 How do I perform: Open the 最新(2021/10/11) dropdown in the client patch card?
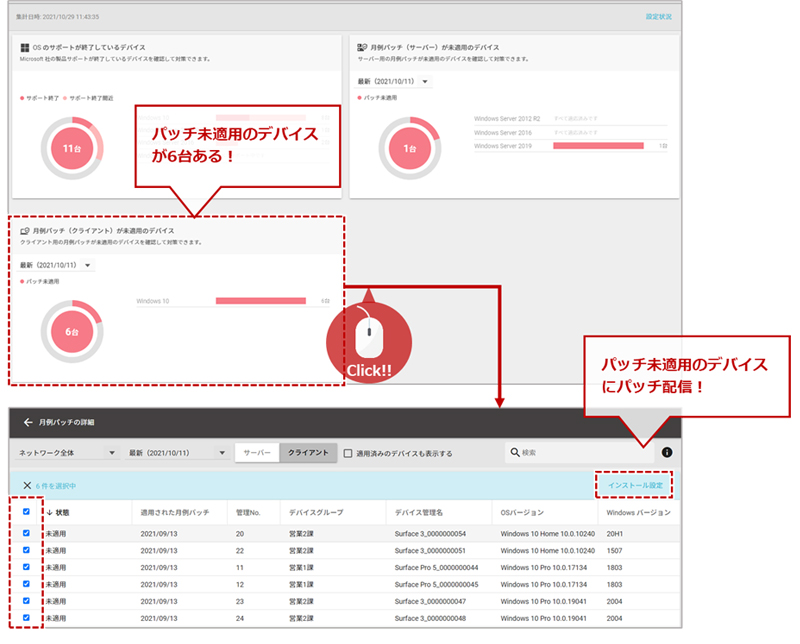click(x=57, y=265)
